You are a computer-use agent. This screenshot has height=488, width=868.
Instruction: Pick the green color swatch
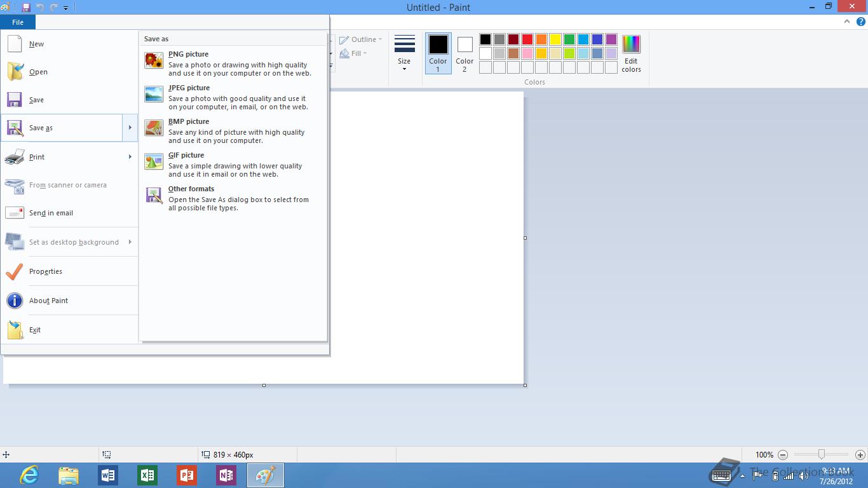click(x=569, y=39)
